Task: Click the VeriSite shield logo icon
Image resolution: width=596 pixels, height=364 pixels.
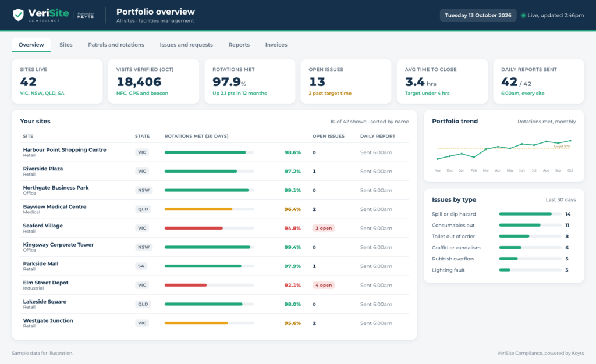Action: [x=18, y=15]
